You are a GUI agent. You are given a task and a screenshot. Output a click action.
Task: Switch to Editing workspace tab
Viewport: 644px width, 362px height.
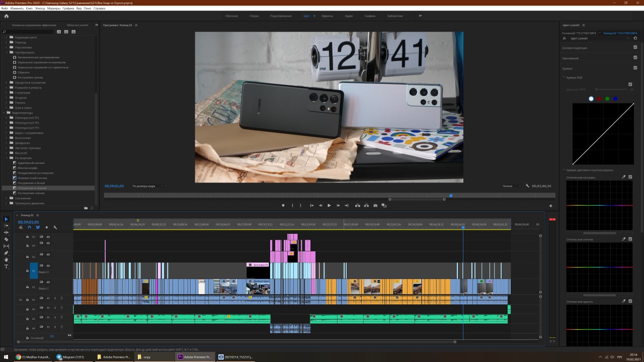281,16
